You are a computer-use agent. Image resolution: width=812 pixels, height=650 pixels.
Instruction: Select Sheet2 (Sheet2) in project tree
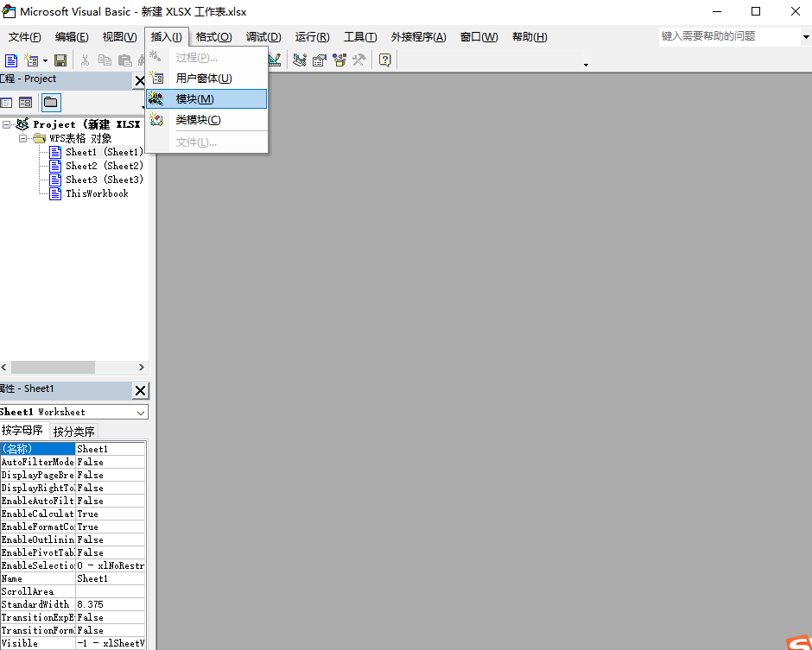104,166
